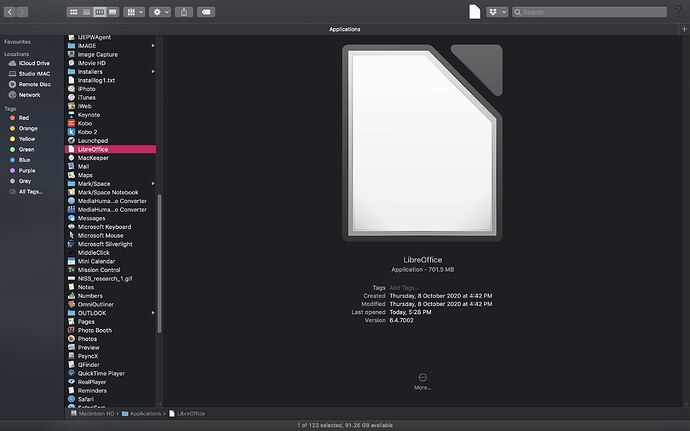Filter by the Blue tag
This screenshot has width=690, height=431.
[20, 160]
